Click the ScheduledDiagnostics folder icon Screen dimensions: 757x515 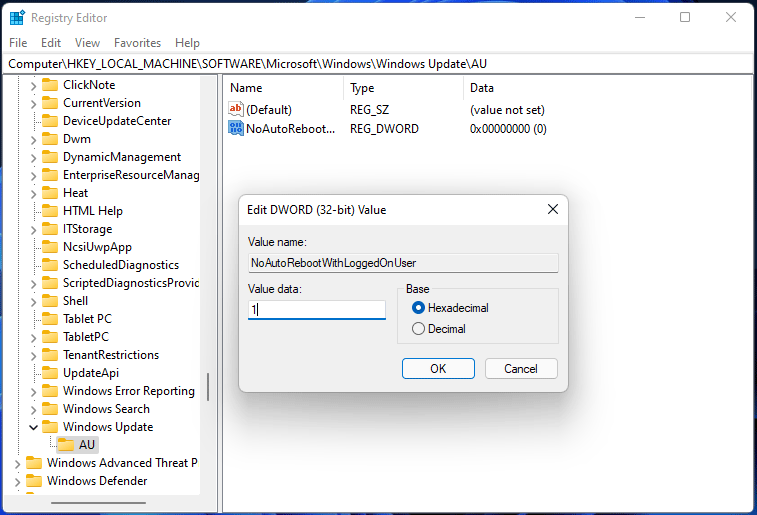(x=50, y=265)
